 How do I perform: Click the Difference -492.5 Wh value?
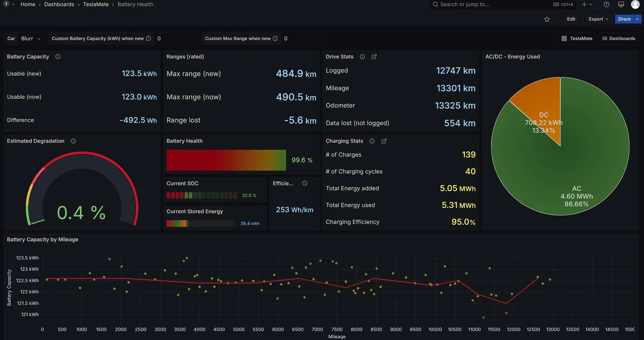coord(138,120)
